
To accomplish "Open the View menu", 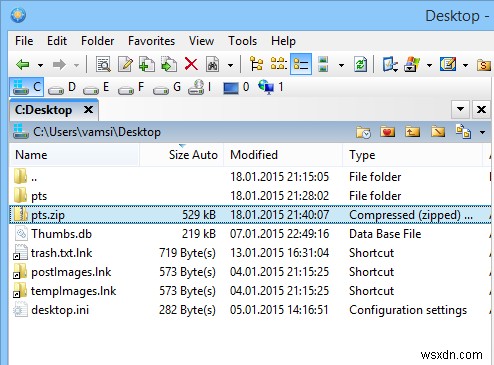I will click(201, 41).
